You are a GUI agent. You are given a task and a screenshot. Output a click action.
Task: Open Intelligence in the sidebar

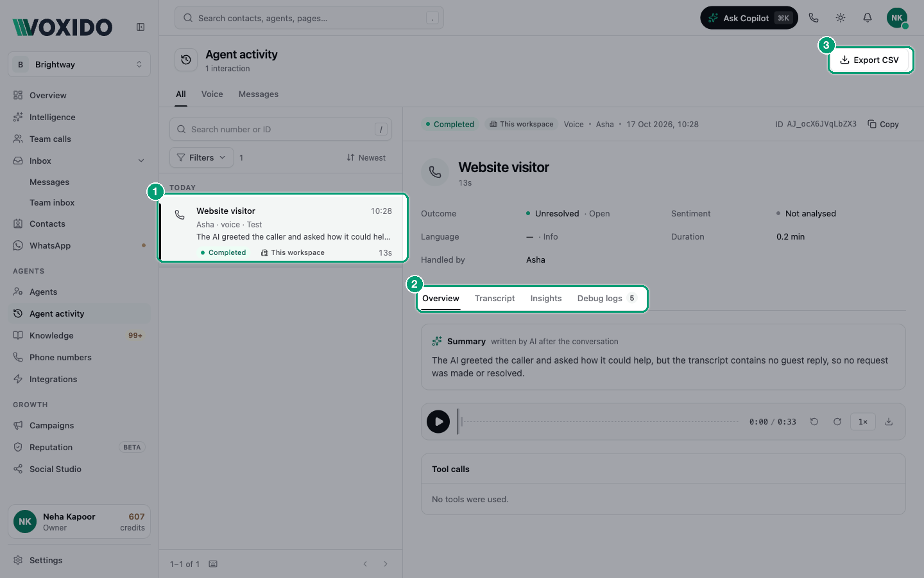click(x=80, y=117)
